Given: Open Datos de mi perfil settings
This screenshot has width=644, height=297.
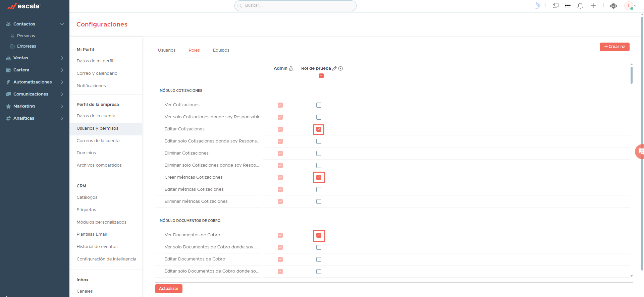Looking at the screenshot, I should pos(95,61).
